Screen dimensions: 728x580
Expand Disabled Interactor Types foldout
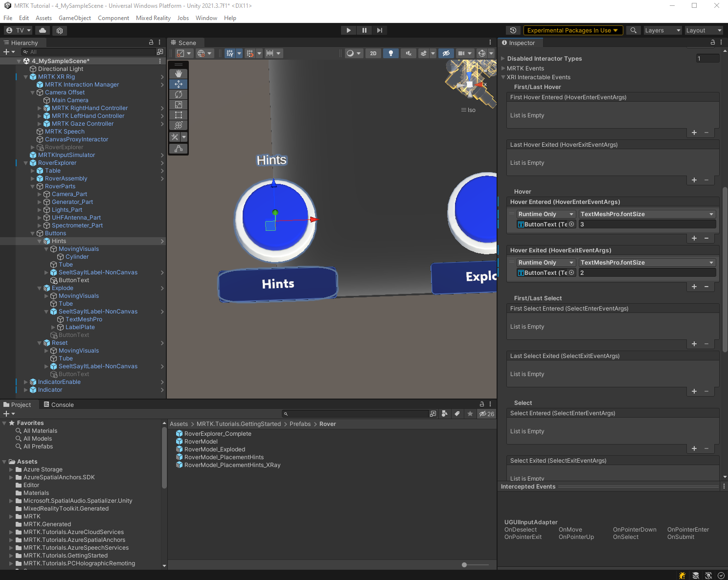coord(503,59)
